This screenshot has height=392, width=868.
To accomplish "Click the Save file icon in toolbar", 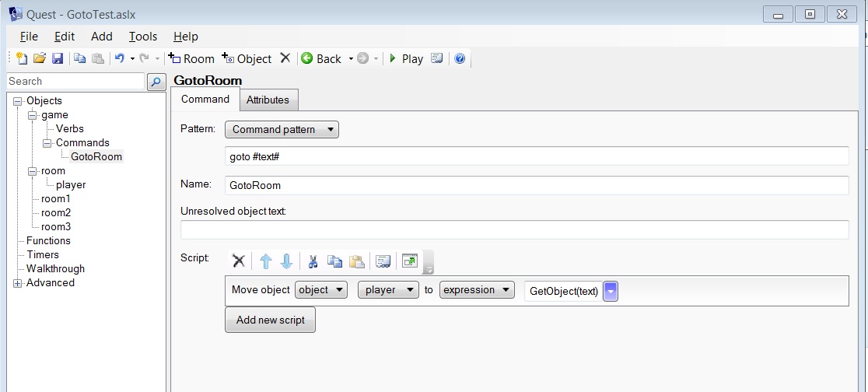I will tap(58, 59).
